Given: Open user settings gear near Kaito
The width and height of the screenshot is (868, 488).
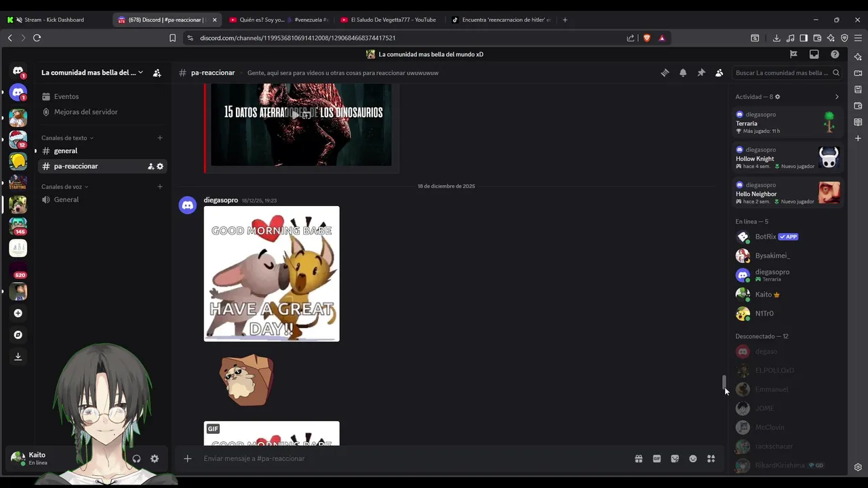Looking at the screenshot, I should pos(155,459).
